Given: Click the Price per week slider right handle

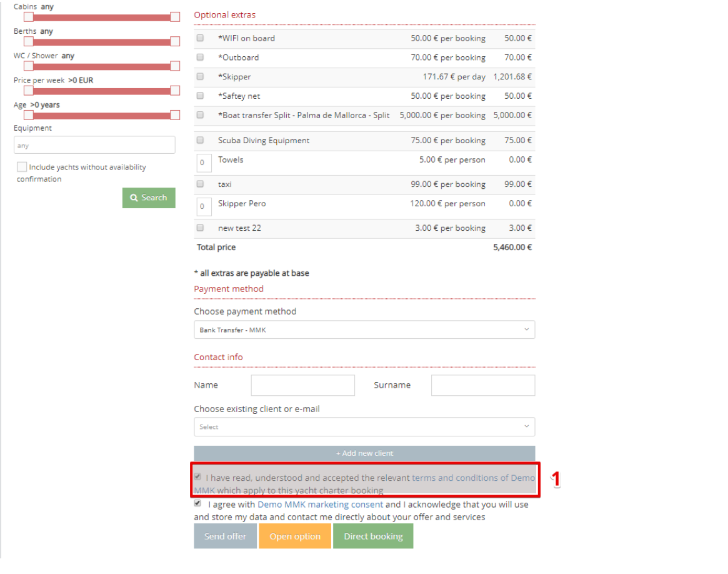Looking at the screenshot, I should coord(175,91).
